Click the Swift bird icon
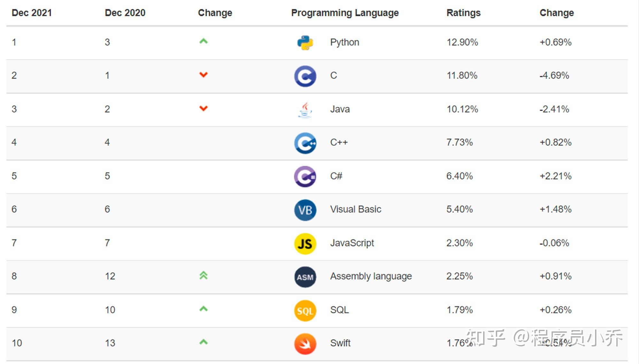639x364 pixels. (305, 344)
